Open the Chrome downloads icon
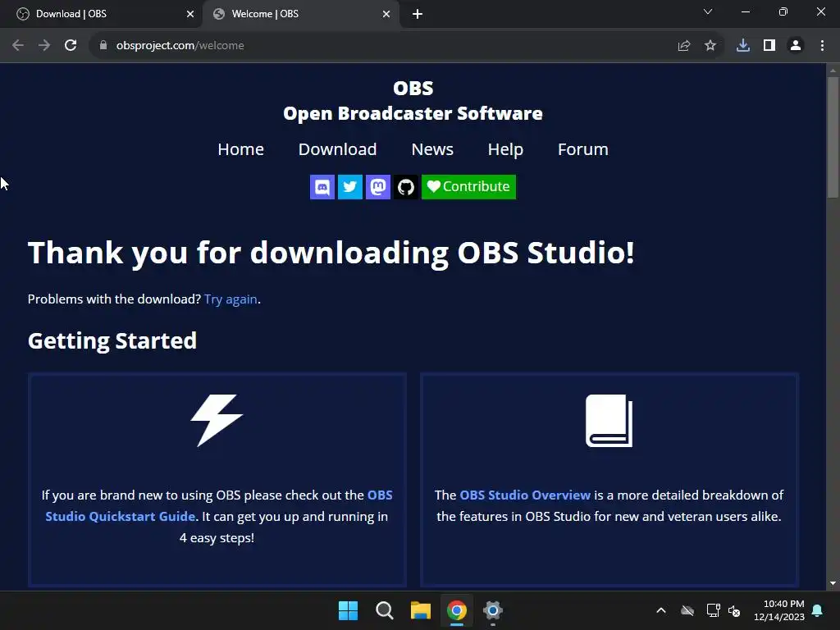 tap(743, 46)
